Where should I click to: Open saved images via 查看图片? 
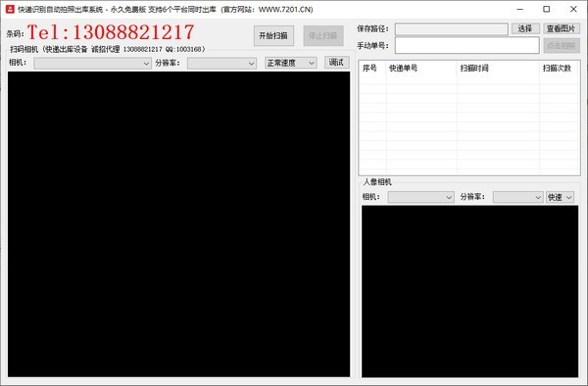[x=562, y=28]
